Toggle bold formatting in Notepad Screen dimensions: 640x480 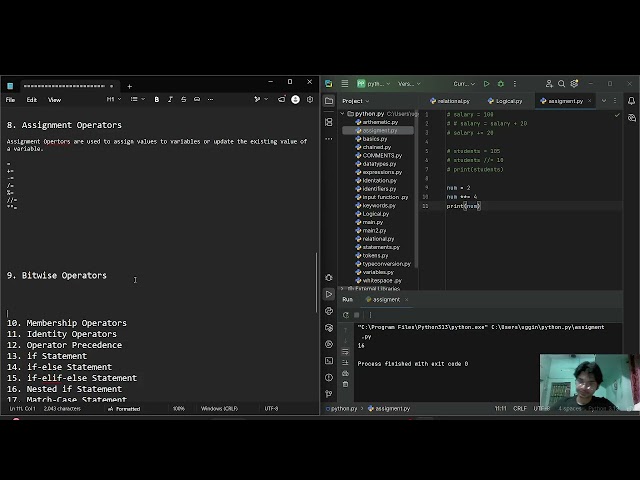[x=157, y=100]
